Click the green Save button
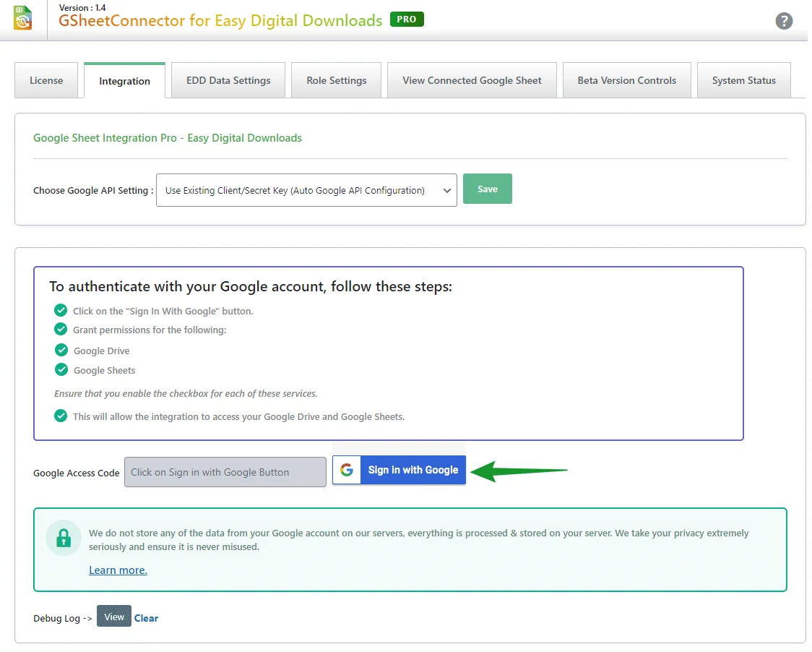 (x=488, y=189)
